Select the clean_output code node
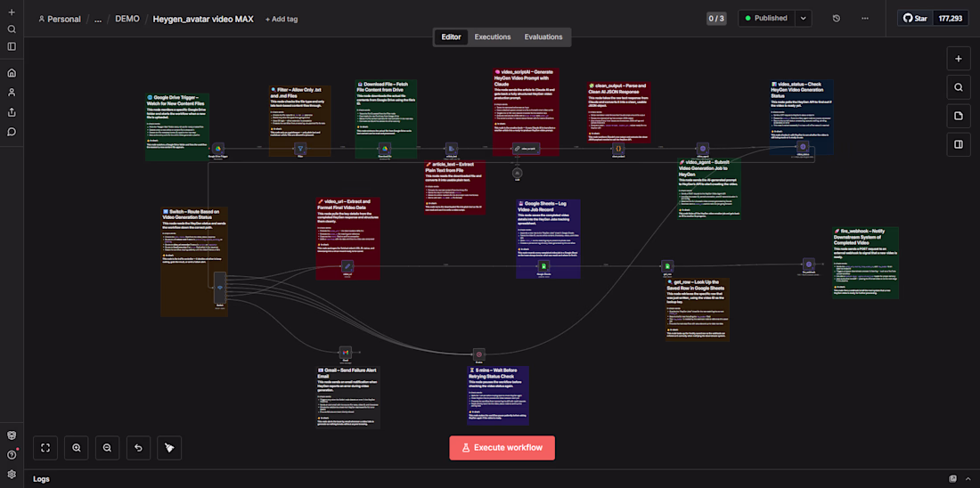The width and height of the screenshot is (980, 488). [x=618, y=149]
